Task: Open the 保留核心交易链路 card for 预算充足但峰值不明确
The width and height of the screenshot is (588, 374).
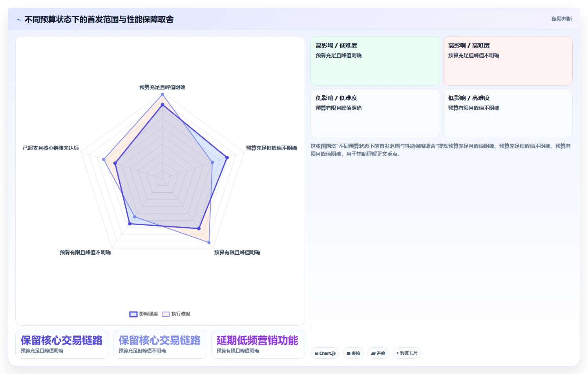Action: pos(160,344)
